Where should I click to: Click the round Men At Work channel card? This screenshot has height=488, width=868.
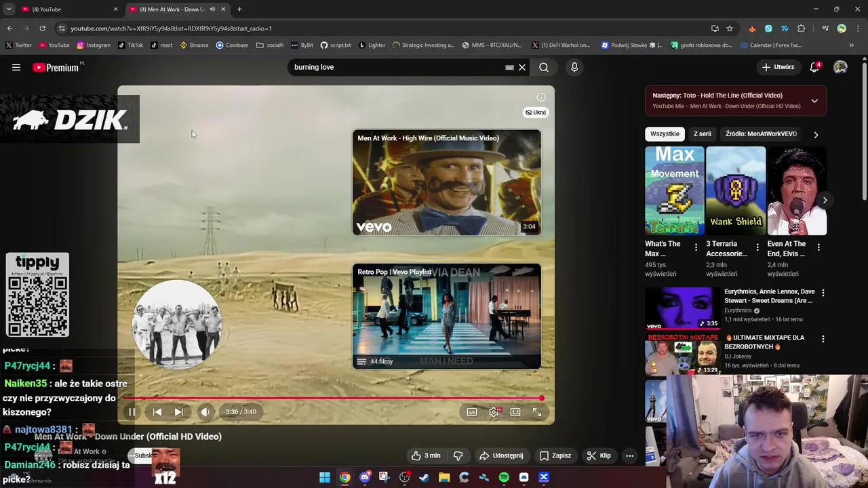pyautogui.click(x=177, y=323)
